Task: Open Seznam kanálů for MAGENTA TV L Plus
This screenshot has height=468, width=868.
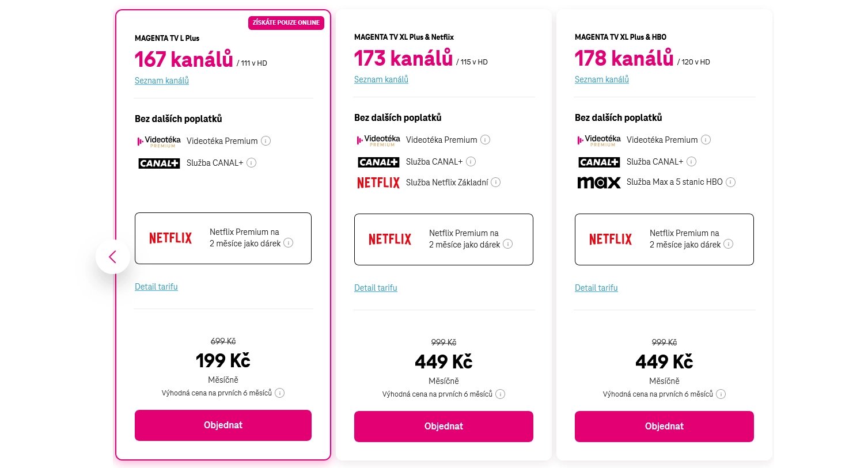Action: 162,81
